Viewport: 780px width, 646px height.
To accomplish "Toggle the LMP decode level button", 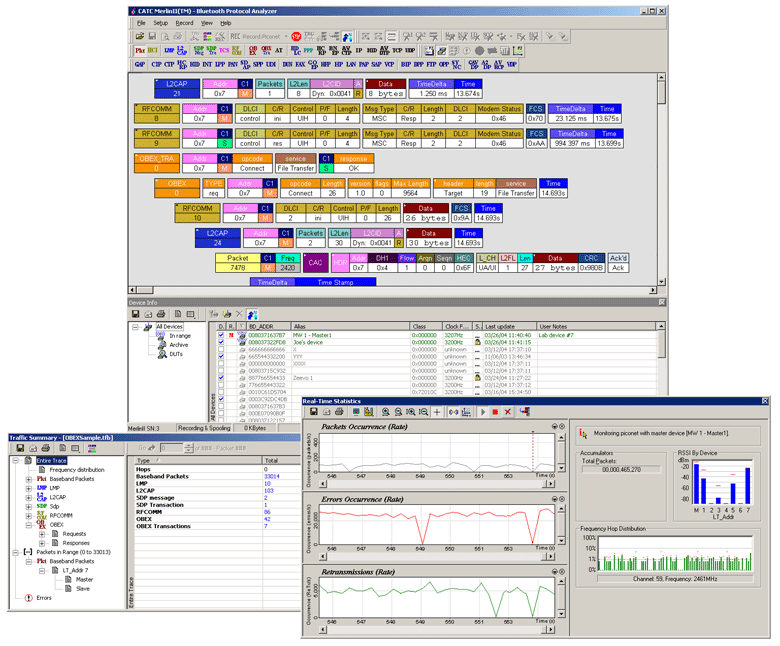I will [169, 51].
